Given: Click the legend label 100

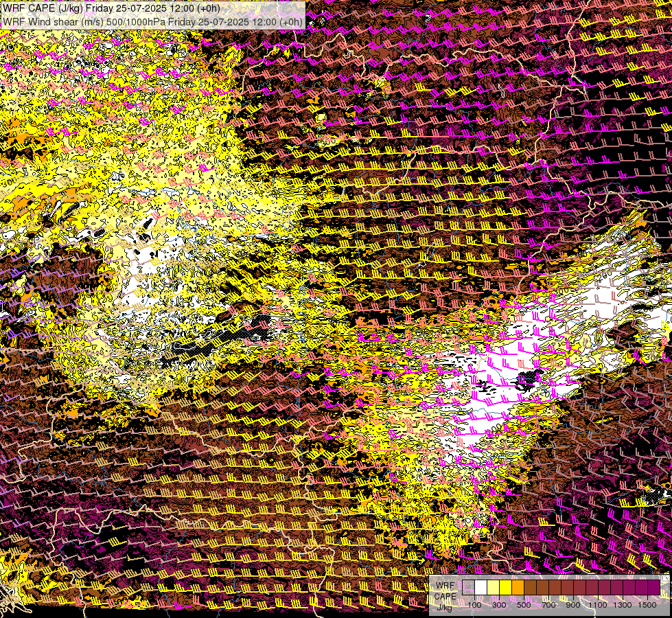Looking at the screenshot, I should [474, 605].
